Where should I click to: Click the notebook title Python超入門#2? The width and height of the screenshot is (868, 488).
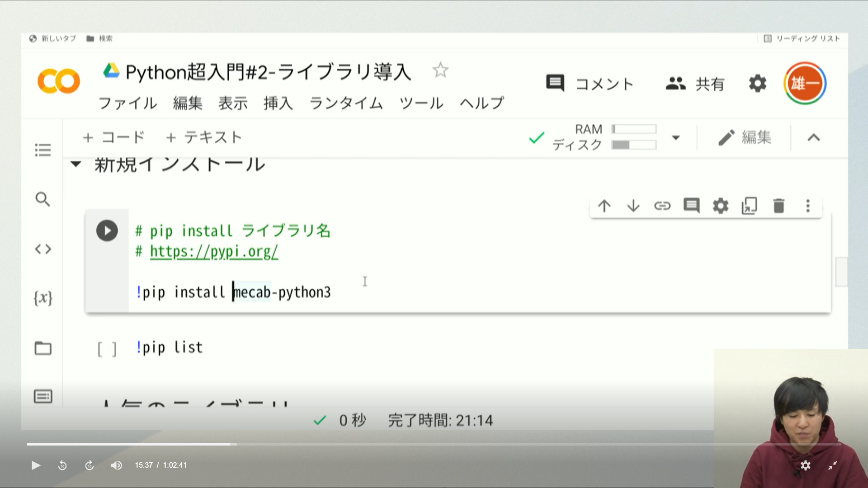click(268, 72)
